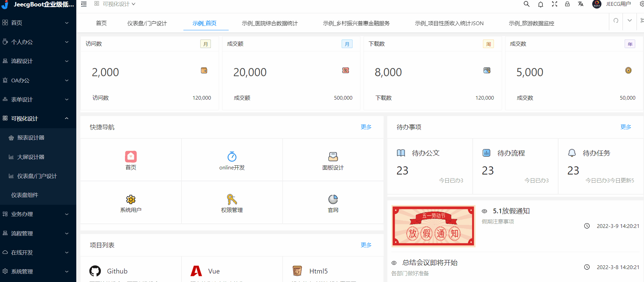This screenshot has width=644, height=282.
Task: Switch to 首页 tab
Action: pos(101,23)
